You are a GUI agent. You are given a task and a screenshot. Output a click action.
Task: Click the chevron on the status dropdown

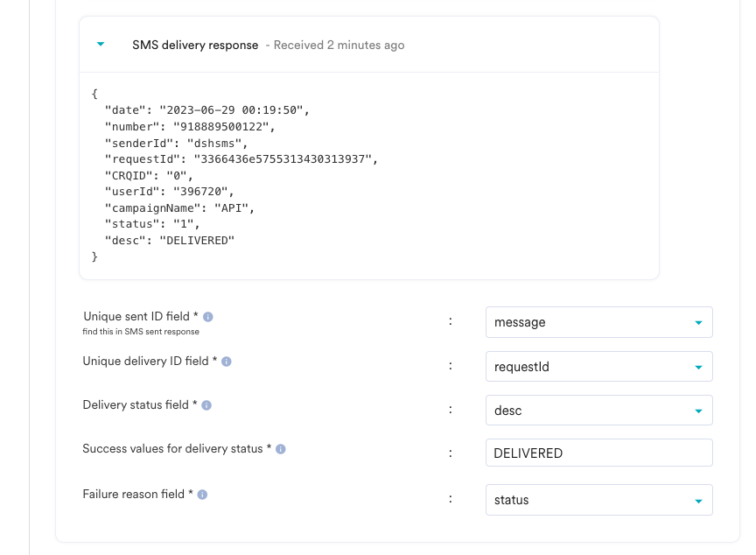point(698,500)
